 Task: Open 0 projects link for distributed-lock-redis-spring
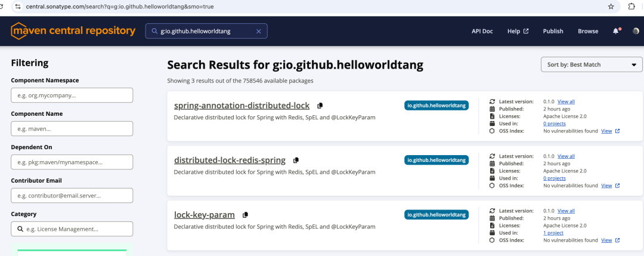[x=555, y=178]
